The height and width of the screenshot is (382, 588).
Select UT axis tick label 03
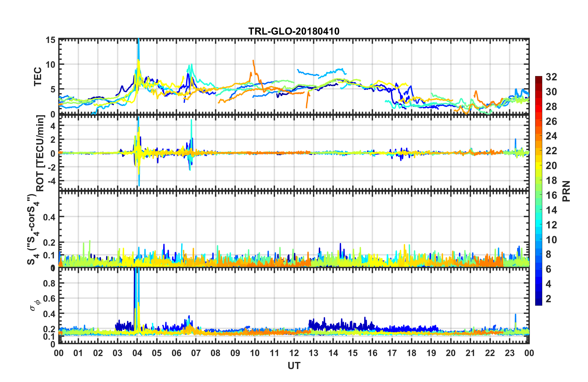tap(117, 353)
